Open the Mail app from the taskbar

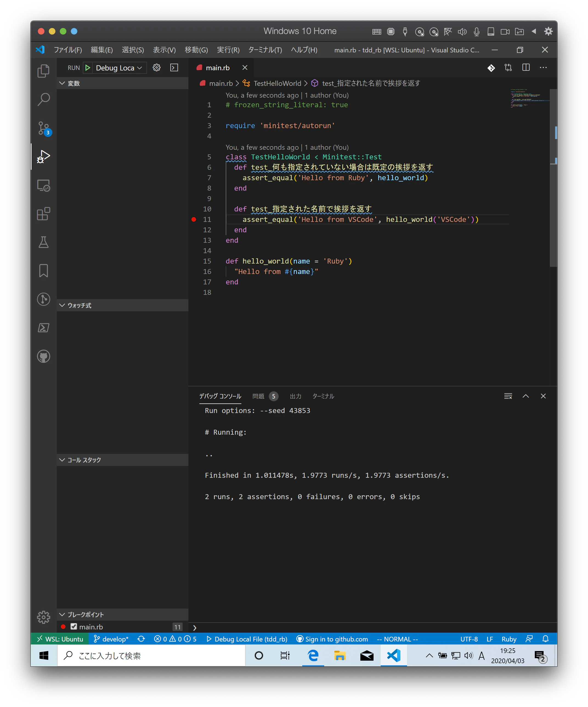coord(367,655)
